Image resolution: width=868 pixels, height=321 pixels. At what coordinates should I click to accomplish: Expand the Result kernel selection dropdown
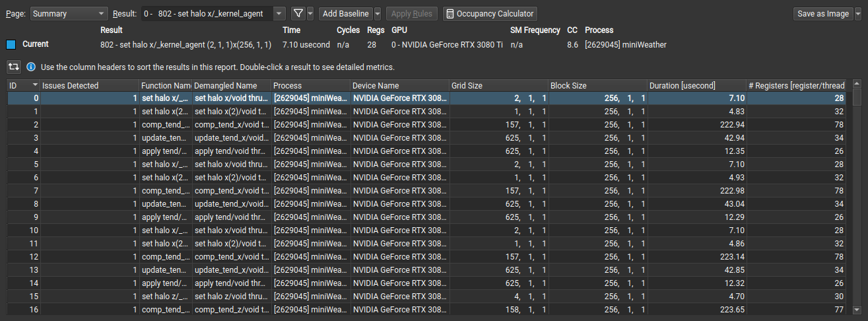(279, 13)
